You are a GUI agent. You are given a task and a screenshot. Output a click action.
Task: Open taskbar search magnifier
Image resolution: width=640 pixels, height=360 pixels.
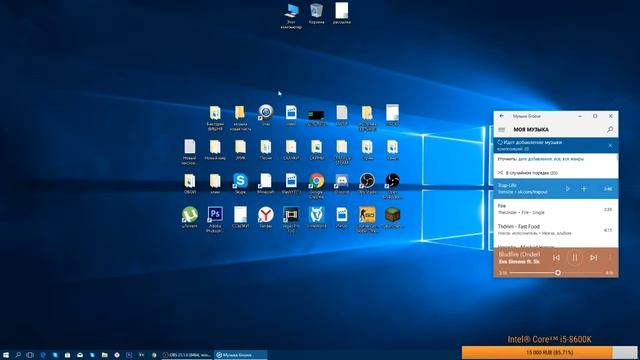(x=18, y=355)
